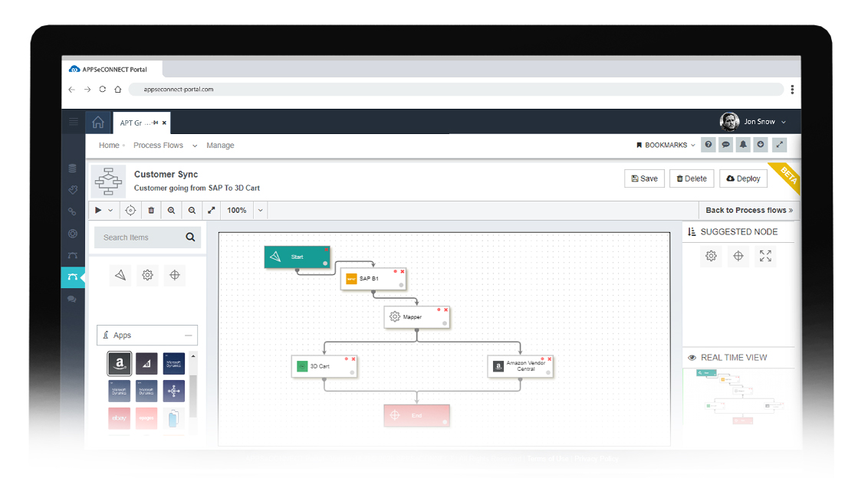This screenshot has width=868, height=478.
Task: Click suggested gear node icon
Action: pos(711,256)
